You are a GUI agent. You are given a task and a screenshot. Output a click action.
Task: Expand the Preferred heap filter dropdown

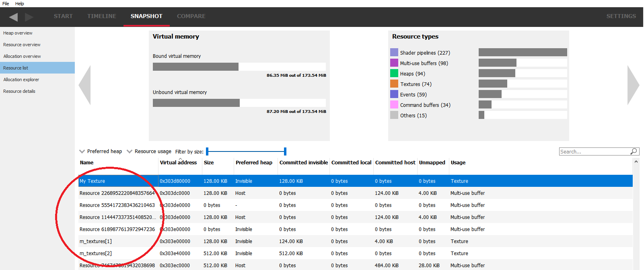[101, 151]
